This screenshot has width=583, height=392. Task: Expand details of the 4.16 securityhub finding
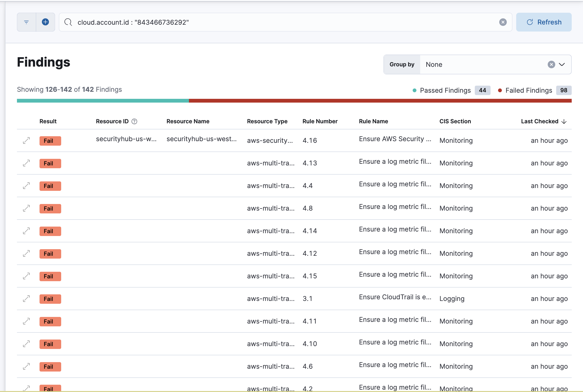(x=26, y=140)
